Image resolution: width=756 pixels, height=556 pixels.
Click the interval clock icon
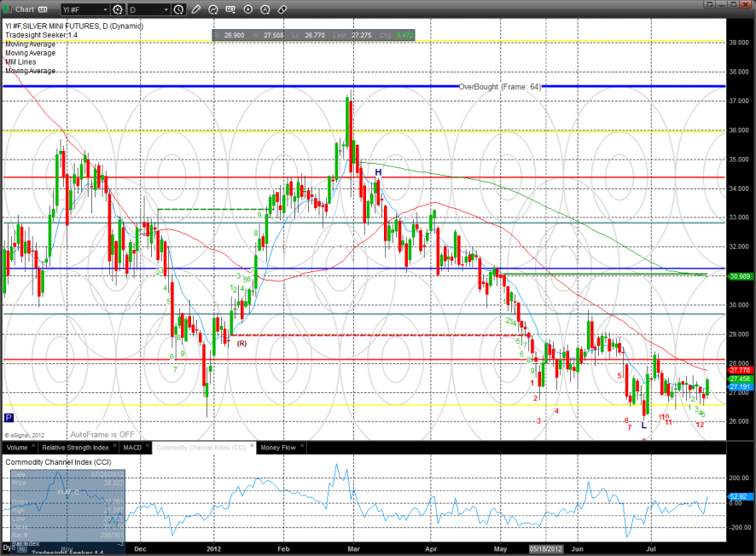(x=178, y=9)
